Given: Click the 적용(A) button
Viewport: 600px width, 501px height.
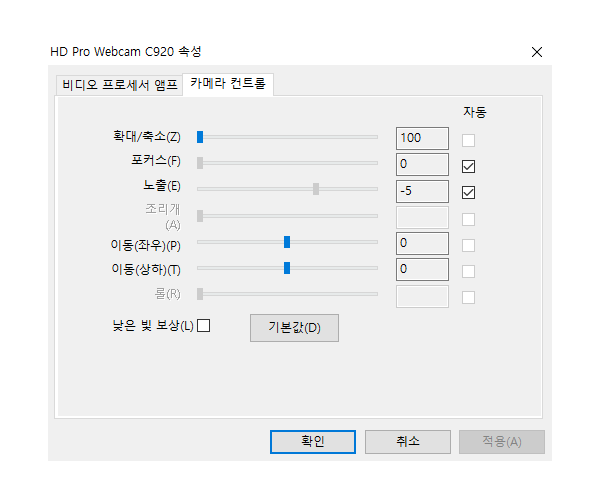Looking at the screenshot, I should tap(502, 442).
